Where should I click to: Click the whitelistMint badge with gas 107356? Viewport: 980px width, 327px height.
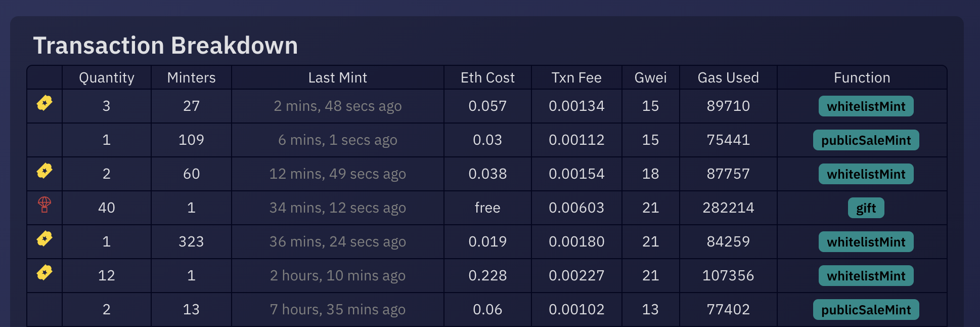coord(866,276)
